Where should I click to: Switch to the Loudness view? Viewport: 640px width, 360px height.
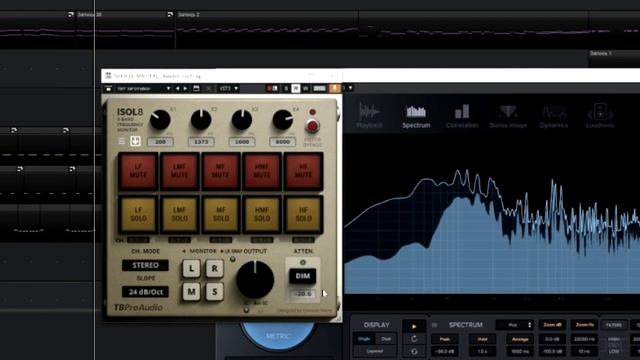click(x=600, y=116)
